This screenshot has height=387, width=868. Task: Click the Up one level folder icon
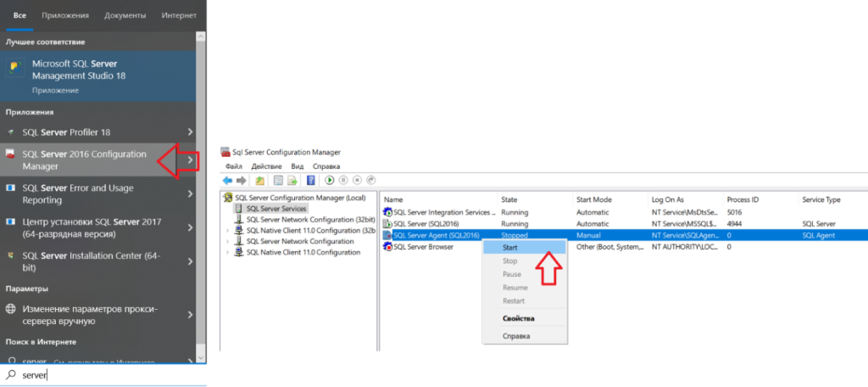[259, 180]
